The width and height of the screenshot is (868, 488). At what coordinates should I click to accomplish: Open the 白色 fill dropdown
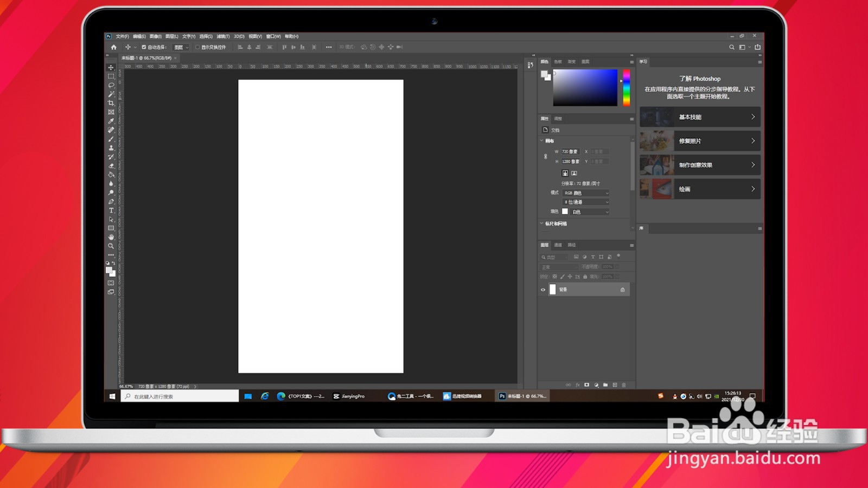590,212
